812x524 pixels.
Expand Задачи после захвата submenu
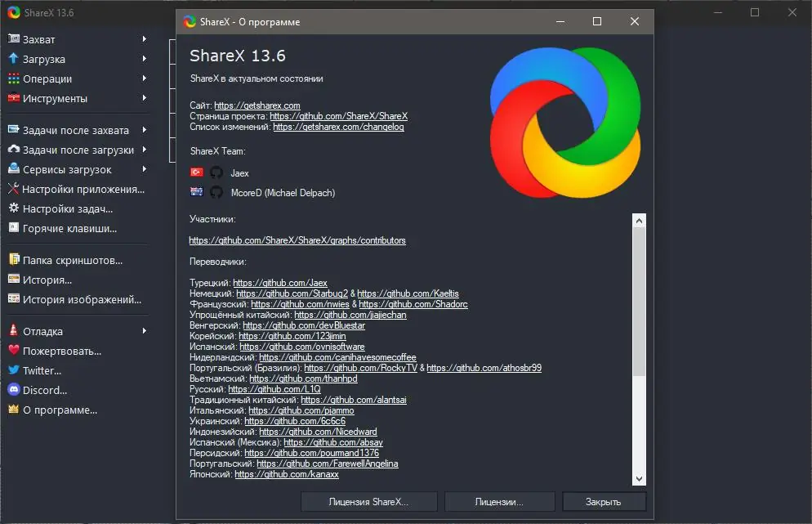(x=145, y=130)
